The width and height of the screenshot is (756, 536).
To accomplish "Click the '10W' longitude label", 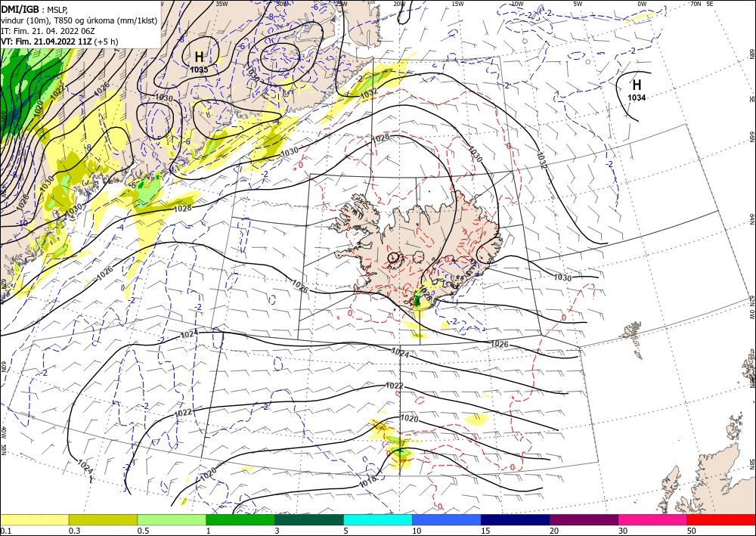I will (517, 4).
